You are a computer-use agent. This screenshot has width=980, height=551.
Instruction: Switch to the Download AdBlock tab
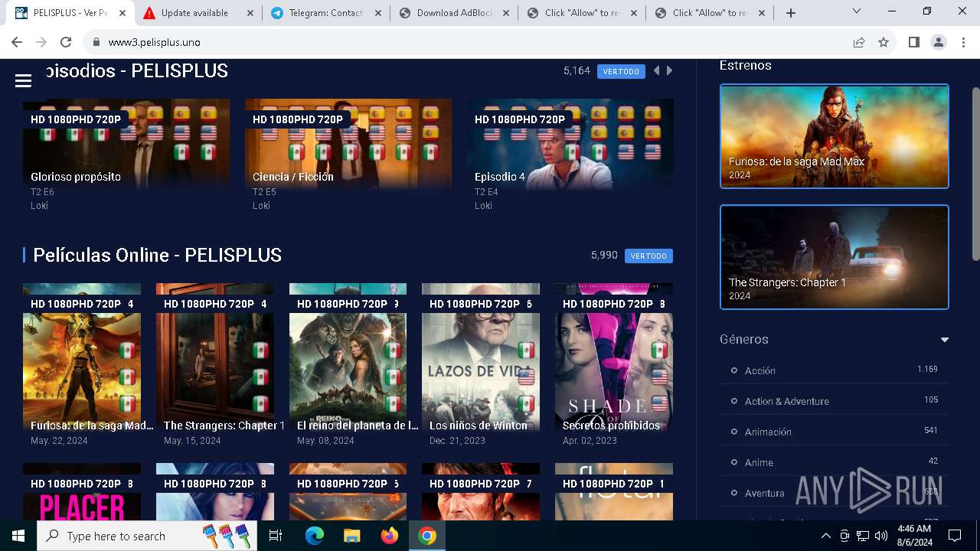pyautogui.click(x=455, y=13)
